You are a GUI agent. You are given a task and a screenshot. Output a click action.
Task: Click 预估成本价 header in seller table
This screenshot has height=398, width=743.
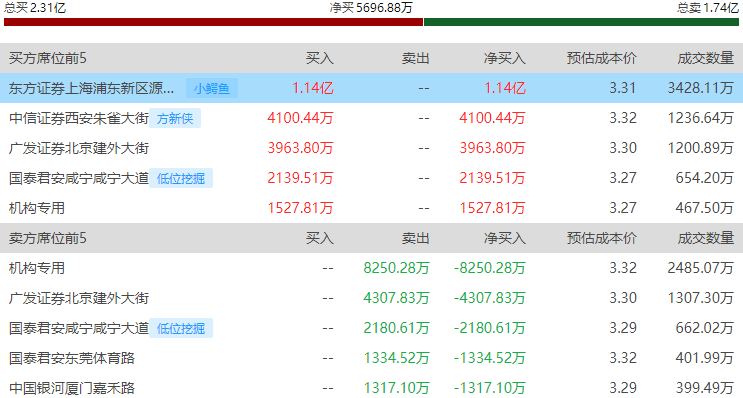click(x=601, y=238)
